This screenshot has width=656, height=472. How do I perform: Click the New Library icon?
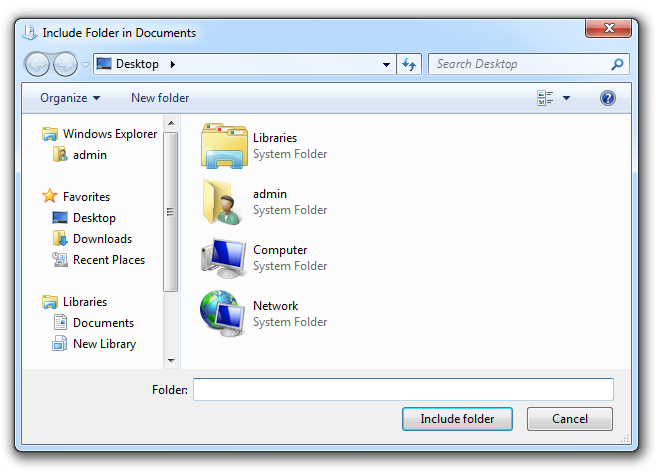tap(59, 344)
